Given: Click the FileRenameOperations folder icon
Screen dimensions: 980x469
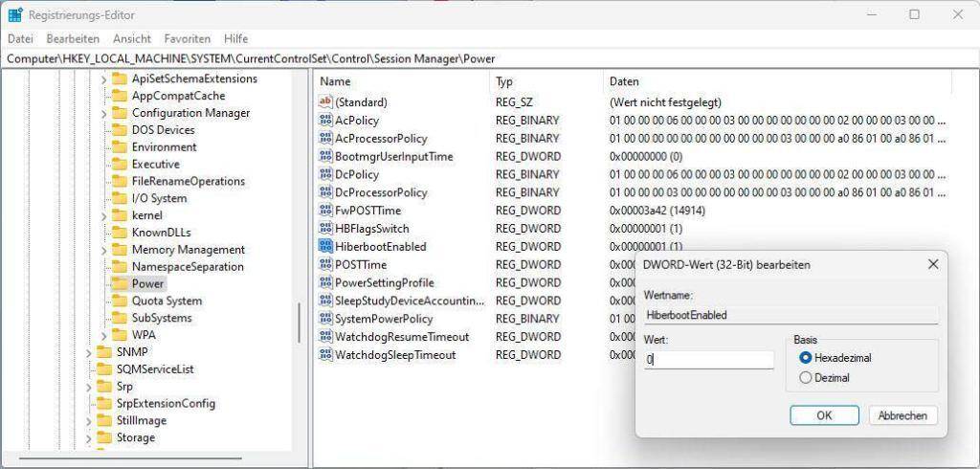Looking at the screenshot, I should tap(120, 181).
